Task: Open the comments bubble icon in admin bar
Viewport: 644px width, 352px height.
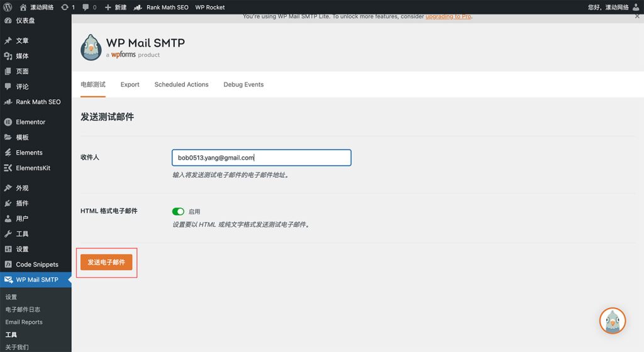Action: 86,7
